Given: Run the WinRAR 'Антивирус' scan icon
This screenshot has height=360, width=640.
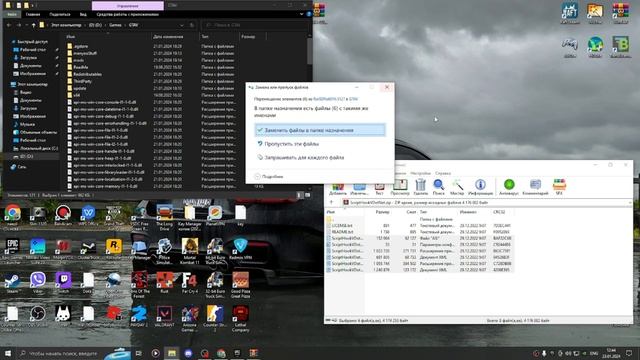Looking at the screenshot, I should (x=509, y=187).
